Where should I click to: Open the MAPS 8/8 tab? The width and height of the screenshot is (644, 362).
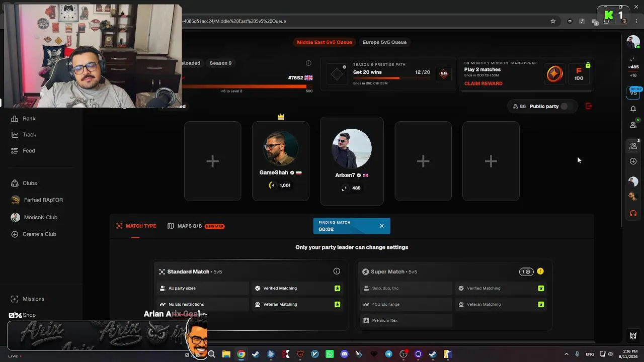196,226
